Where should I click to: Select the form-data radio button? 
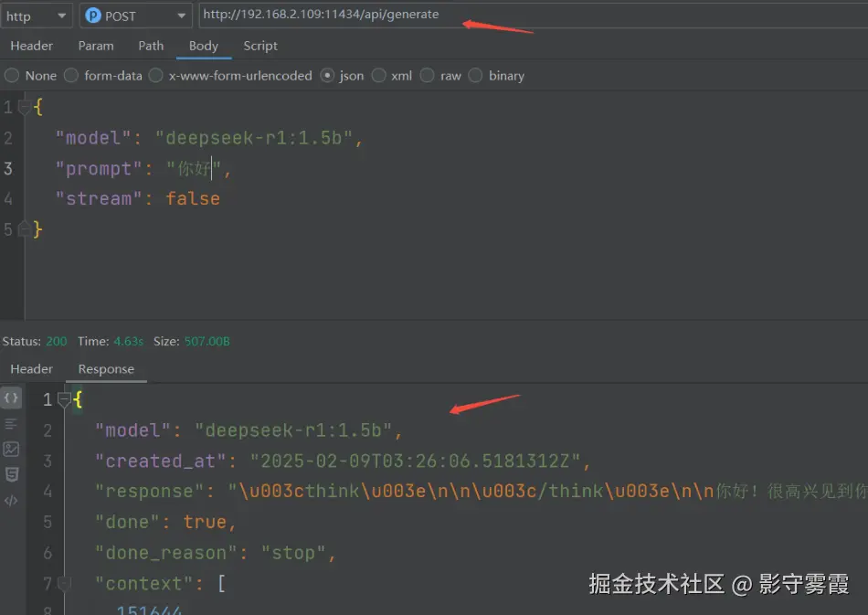pos(71,75)
